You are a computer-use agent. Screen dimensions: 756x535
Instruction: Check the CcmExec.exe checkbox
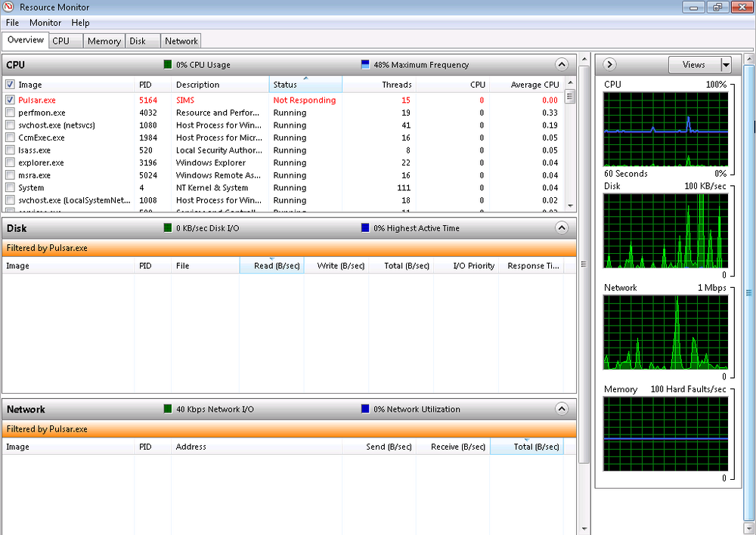click(x=10, y=138)
